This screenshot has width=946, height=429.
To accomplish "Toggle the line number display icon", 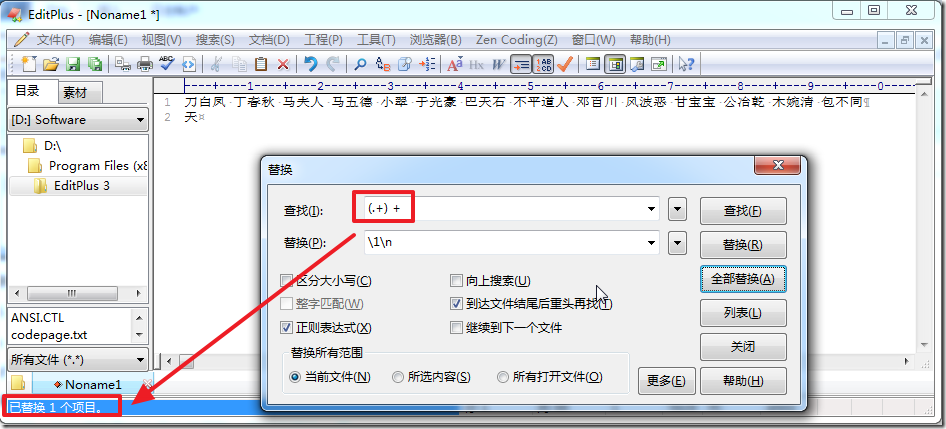I will (x=544, y=64).
